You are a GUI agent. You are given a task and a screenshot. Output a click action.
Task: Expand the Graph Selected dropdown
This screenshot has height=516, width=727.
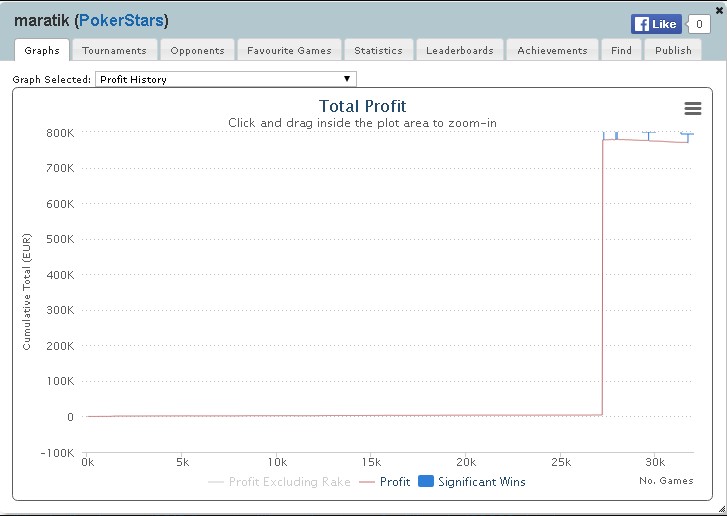(225, 79)
